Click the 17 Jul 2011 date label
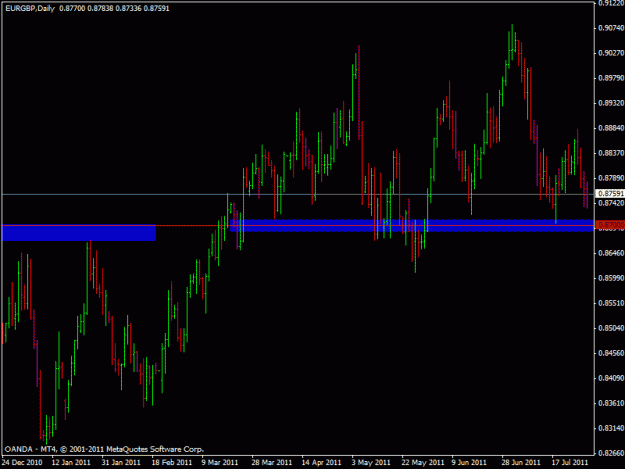The height and width of the screenshot is (469, 625). (x=570, y=463)
